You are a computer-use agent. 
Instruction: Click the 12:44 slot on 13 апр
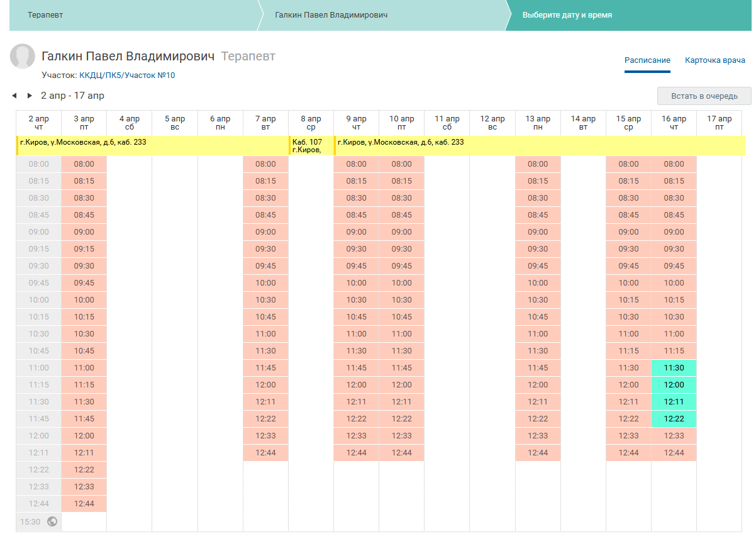click(x=538, y=453)
